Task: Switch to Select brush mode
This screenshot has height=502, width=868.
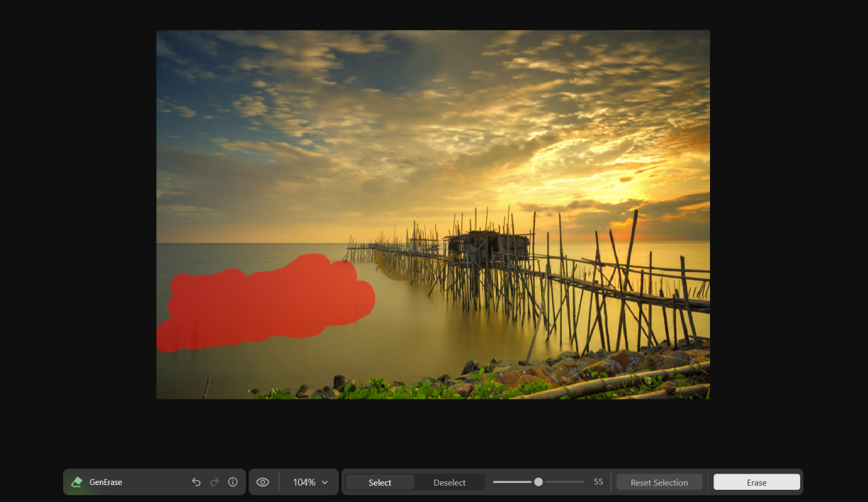Action: click(380, 482)
